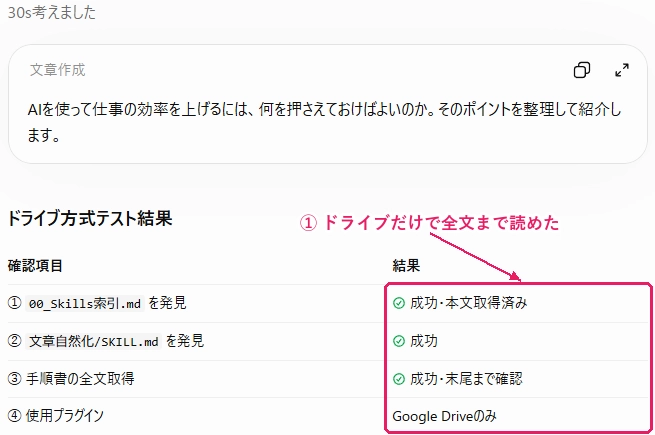The width and height of the screenshot is (655, 435).
Task: Click the 結果 column header
Action: (406, 265)
